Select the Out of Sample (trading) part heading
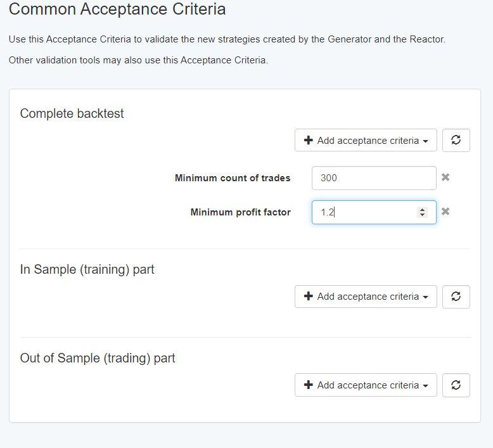This screenshot has height=448, width=493. click(98, 359)
